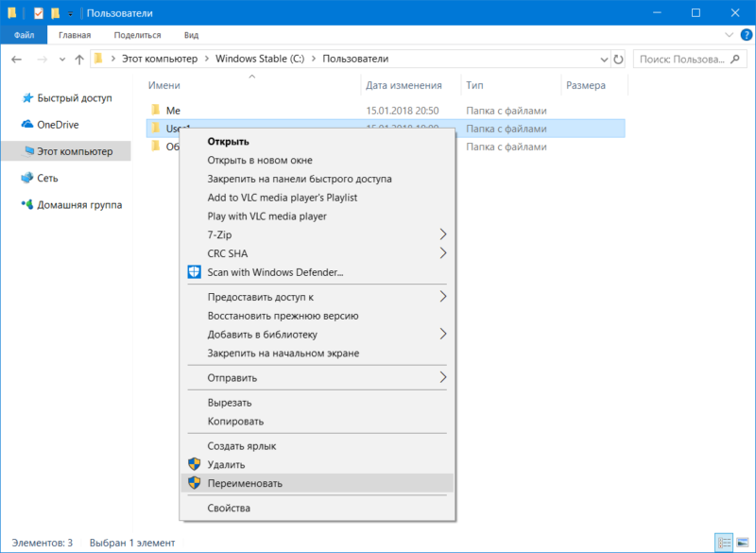Click the Homegroup icon in sidebar
The width and height of the screenshot is (756, 553).
[27, 204]
